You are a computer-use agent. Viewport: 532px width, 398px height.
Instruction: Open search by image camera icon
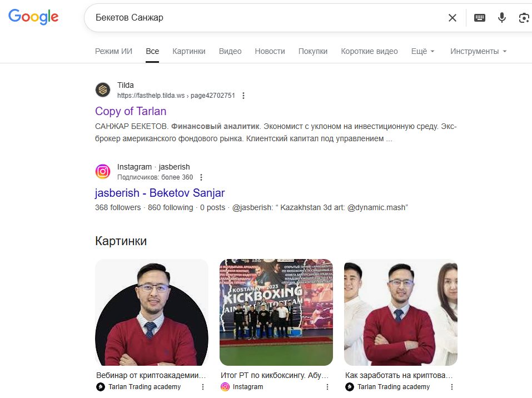pos(524,18)
